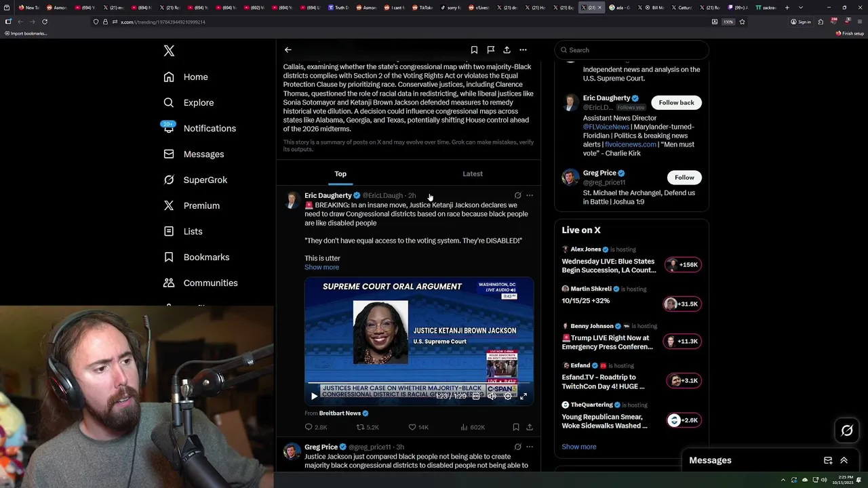This screenshot has width=868, height=488.
Task: Click the taskbar clock showing 2:25 PM
Action: (x=843, y=480)
